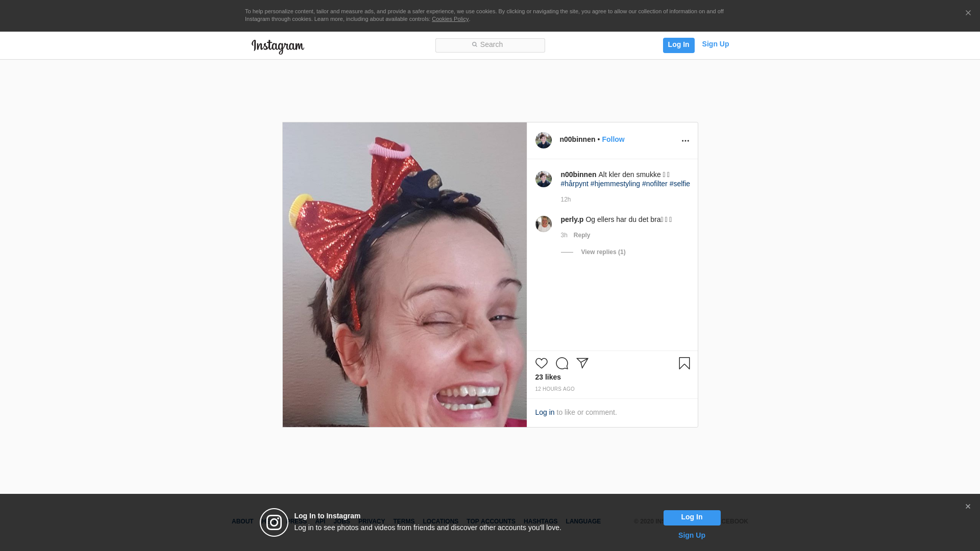The image size is (980, 551).
Task: Open the Cookies Policy link
Action: point(450,19)
